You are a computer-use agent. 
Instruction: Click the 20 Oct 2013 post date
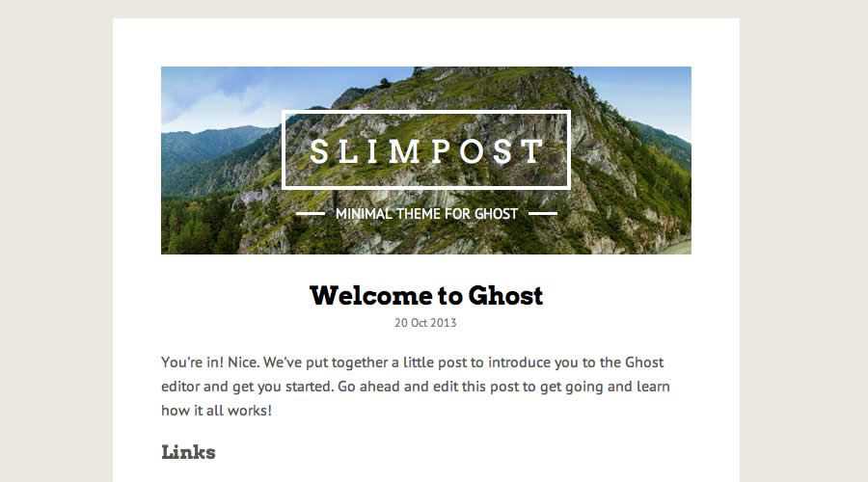pos(425,323)
